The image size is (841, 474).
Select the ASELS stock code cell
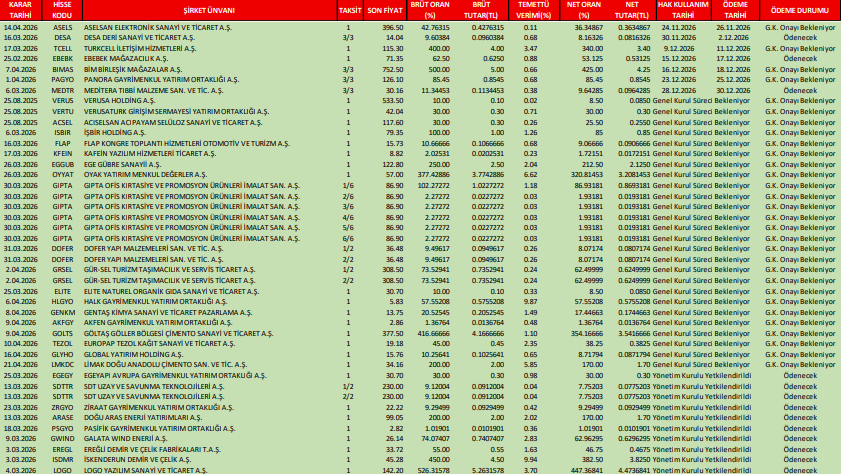coord(63,27)
